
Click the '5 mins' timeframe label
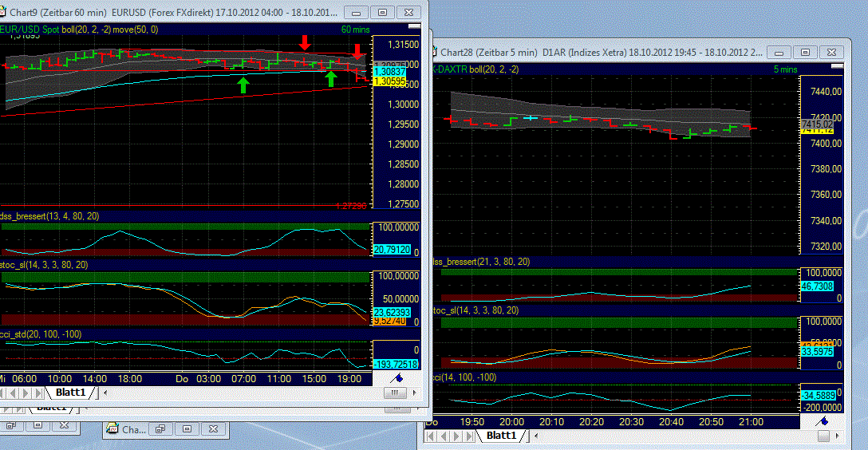(786, 69)
